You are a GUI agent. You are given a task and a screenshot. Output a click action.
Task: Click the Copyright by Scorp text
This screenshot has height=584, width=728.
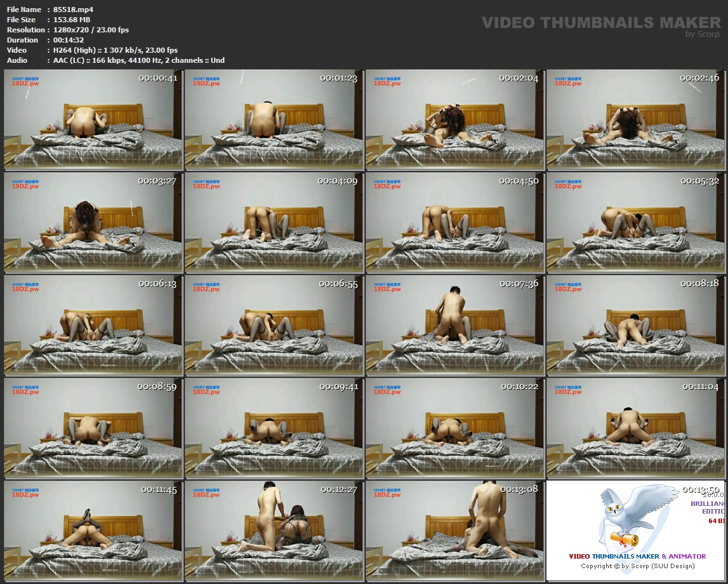pos(637,566)
